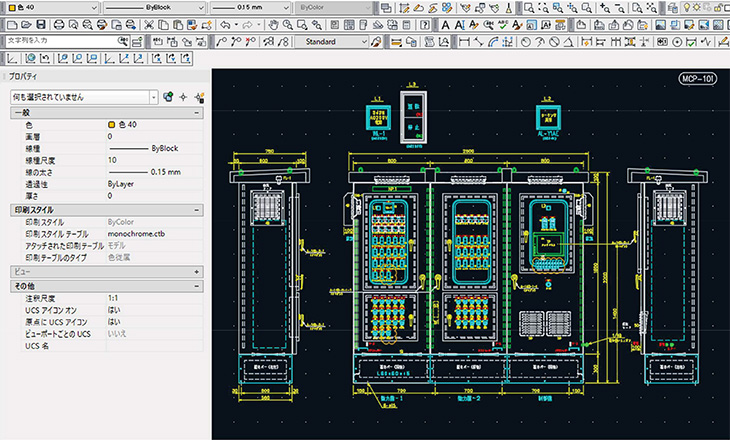
Task: Open the '何も選択されていません' selection dropdown
Action: (154, 97)
